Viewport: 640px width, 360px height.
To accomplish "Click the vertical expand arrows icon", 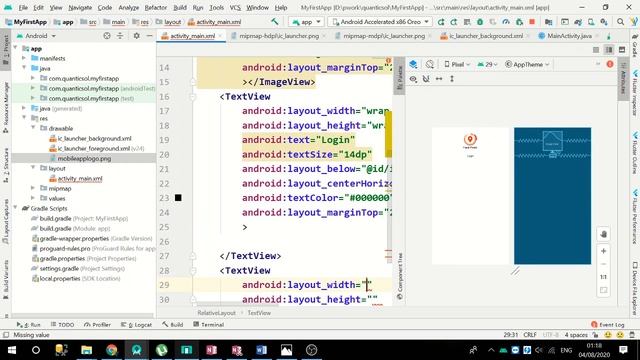I will (x=452, y=79).
